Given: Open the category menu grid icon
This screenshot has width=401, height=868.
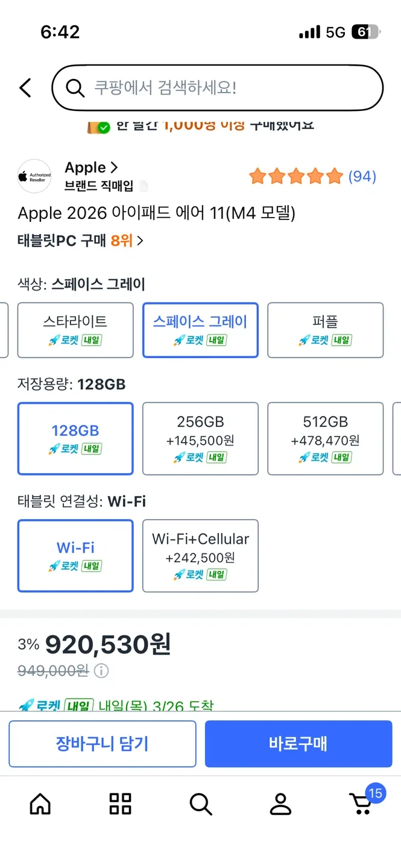Looking at the screenshot, I should (120, 804).
